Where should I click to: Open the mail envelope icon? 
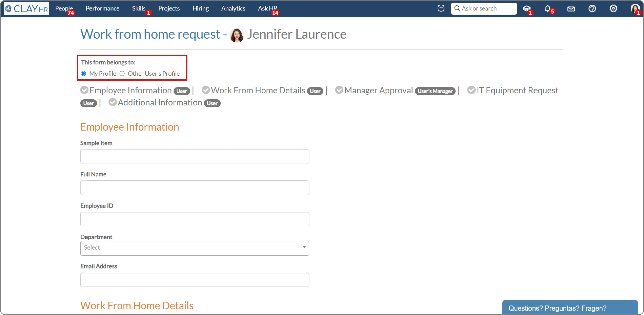pos(571,9)
